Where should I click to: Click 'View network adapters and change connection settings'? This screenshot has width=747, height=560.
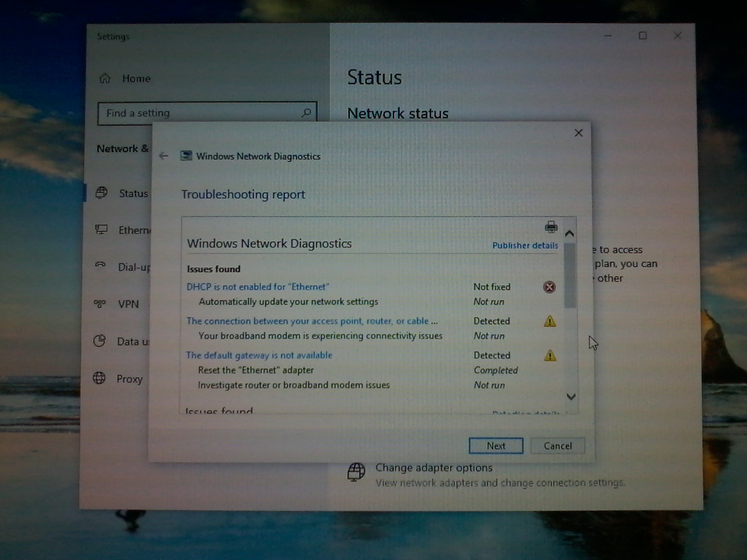500,483
